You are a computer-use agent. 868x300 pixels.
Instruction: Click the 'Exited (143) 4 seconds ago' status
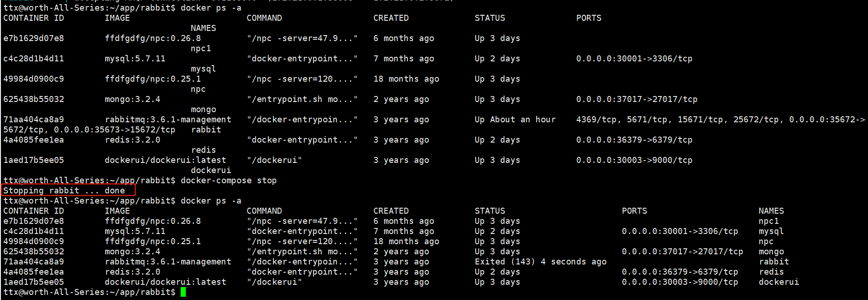(x=541, y=262)
